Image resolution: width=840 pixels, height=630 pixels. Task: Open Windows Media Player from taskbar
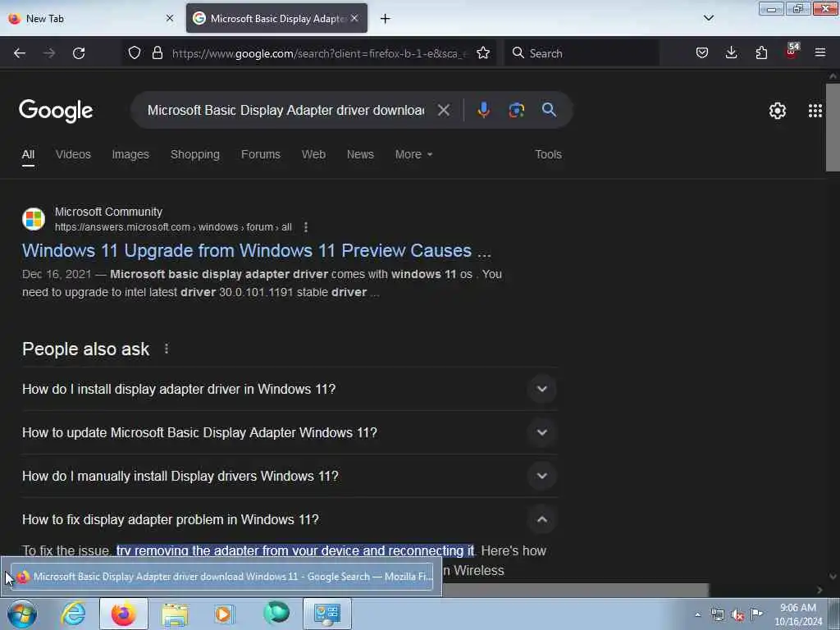tap(225, 614)
